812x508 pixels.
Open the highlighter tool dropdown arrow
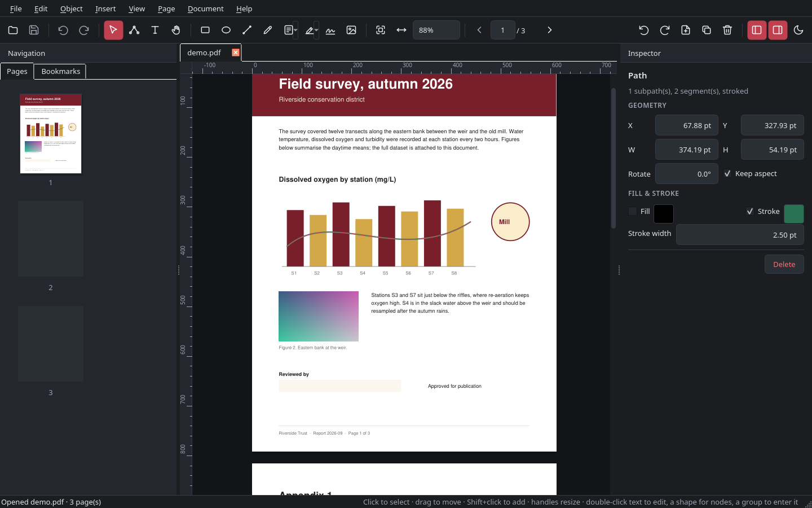(x=316, y=30)
